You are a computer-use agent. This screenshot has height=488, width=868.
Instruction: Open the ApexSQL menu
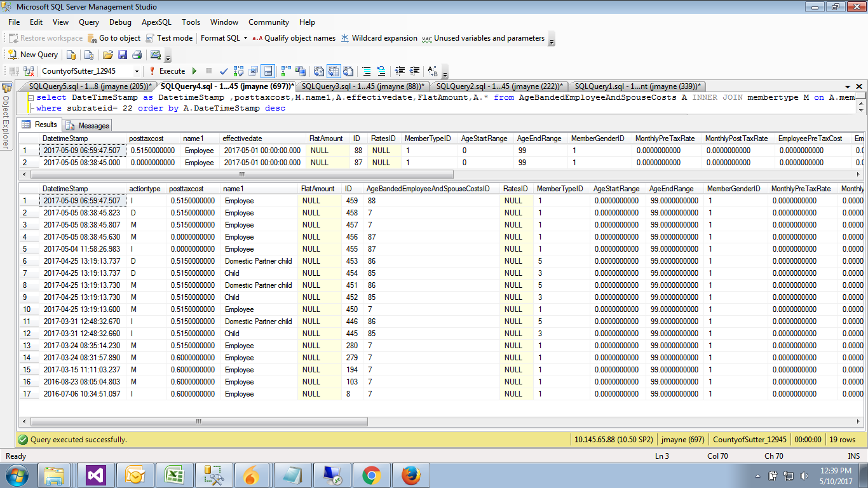click(156, 22)
